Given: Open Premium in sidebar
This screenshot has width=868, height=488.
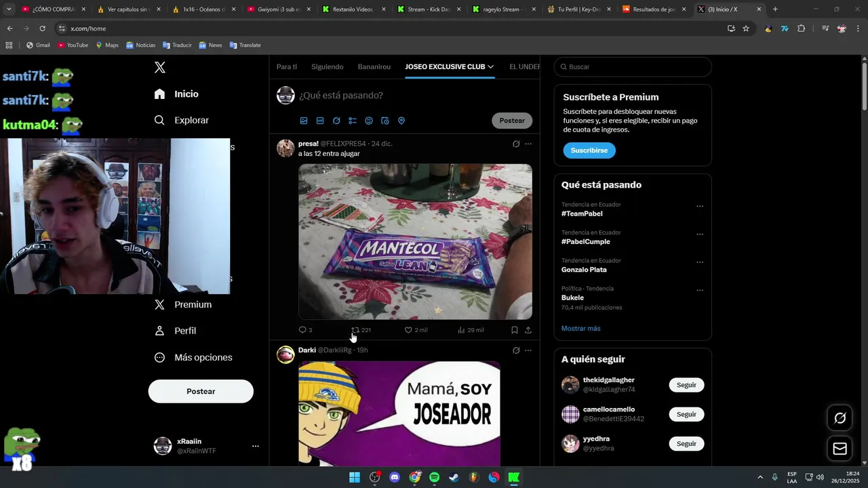Looking at the screenshot, I should coord(183,304).
